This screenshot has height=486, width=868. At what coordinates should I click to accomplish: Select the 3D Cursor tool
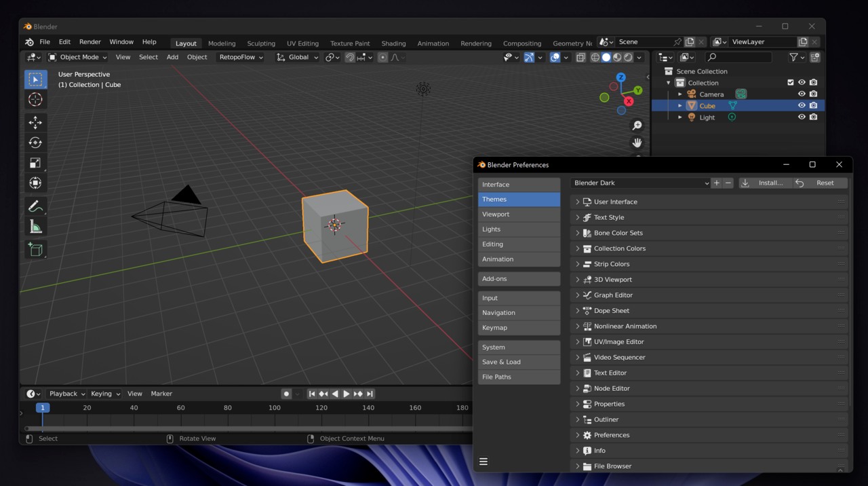tap(35, 100)
